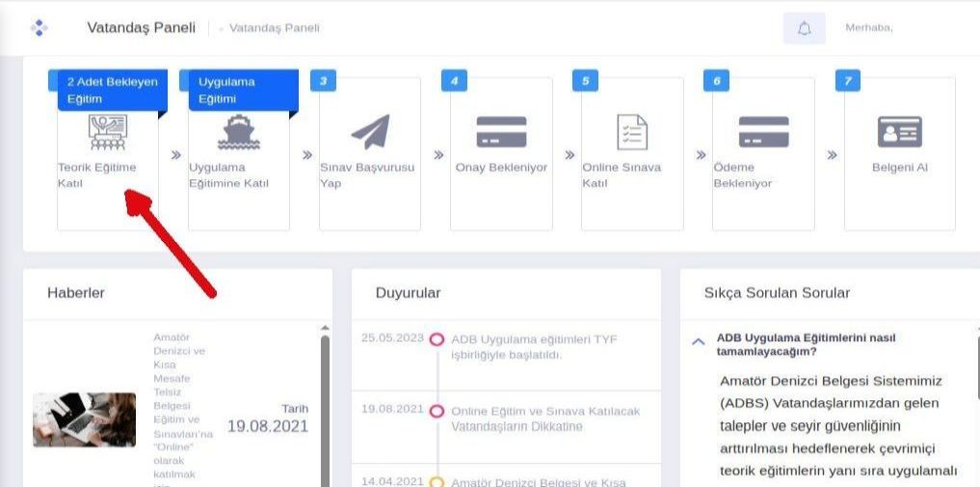The width and height of the screenshot is (980, 487).
Task: Click the Teorik Eğitime Katıl classroom icon
Action: (107, 132)
